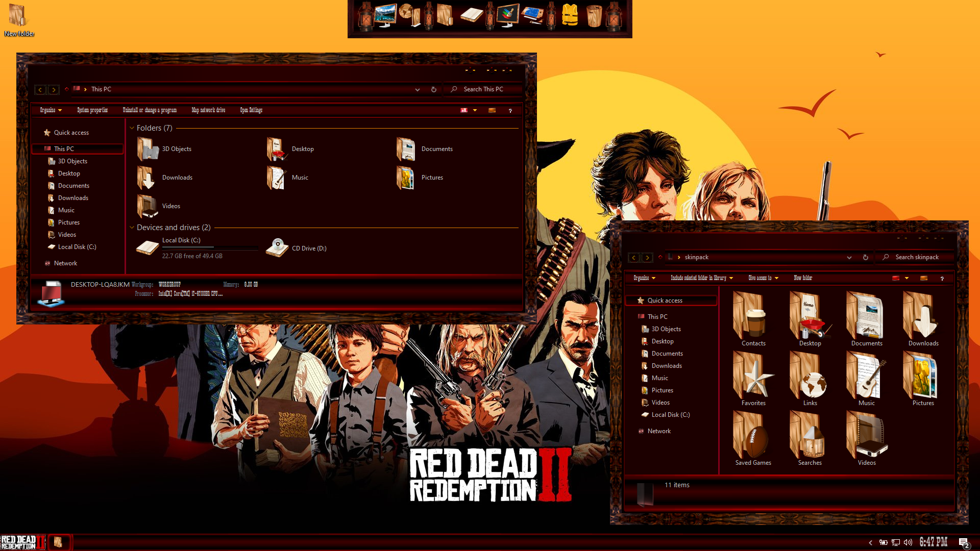
Task: Collapse the Folders (7) group
Action: [132, 128]
